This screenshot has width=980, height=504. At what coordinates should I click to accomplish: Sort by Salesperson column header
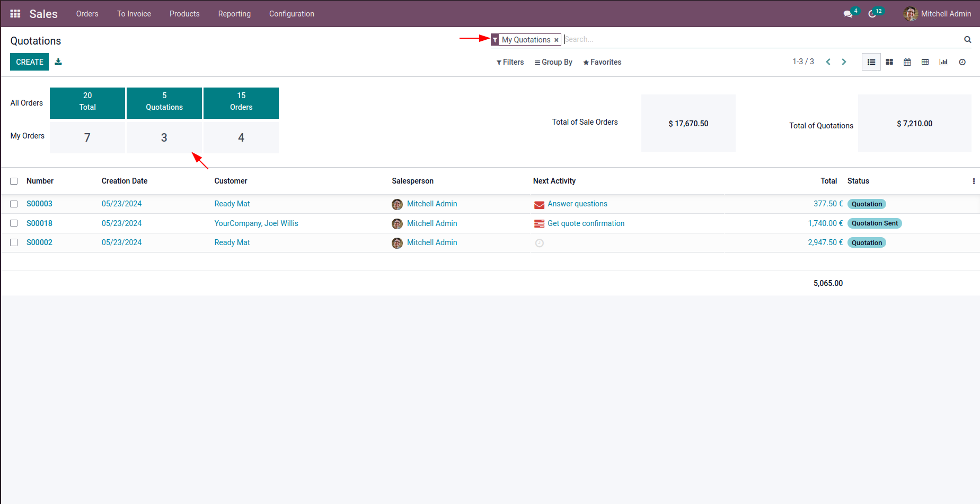tap(413, 181)
